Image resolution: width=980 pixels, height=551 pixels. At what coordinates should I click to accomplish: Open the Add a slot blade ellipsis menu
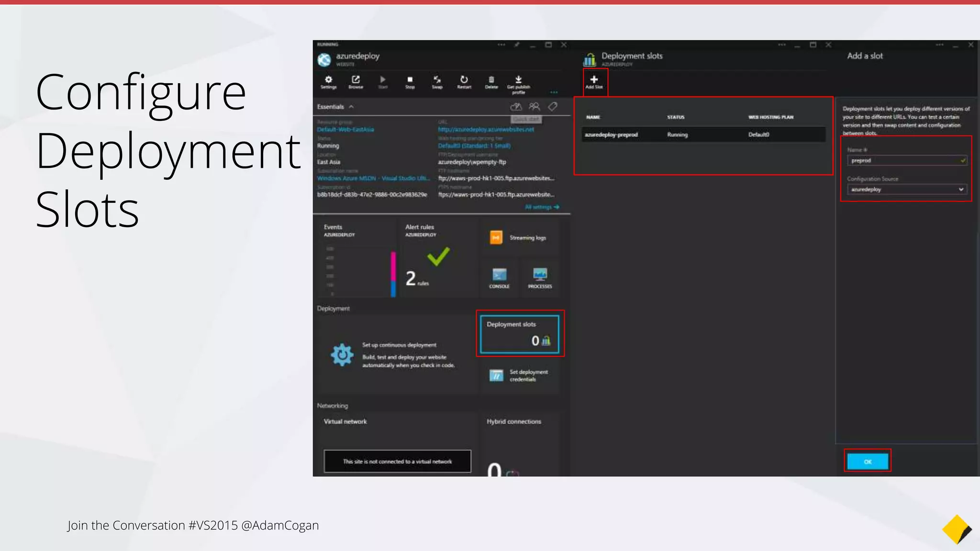940,44
